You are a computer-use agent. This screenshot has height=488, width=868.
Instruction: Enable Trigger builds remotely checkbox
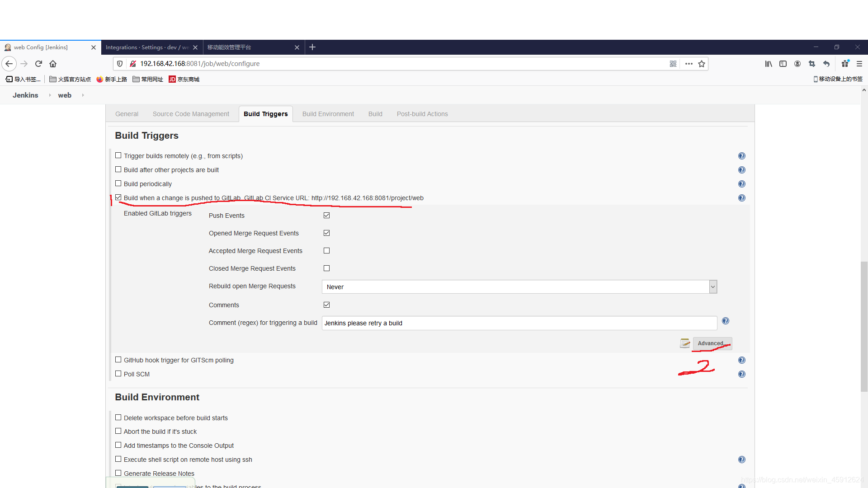point(118,155)
